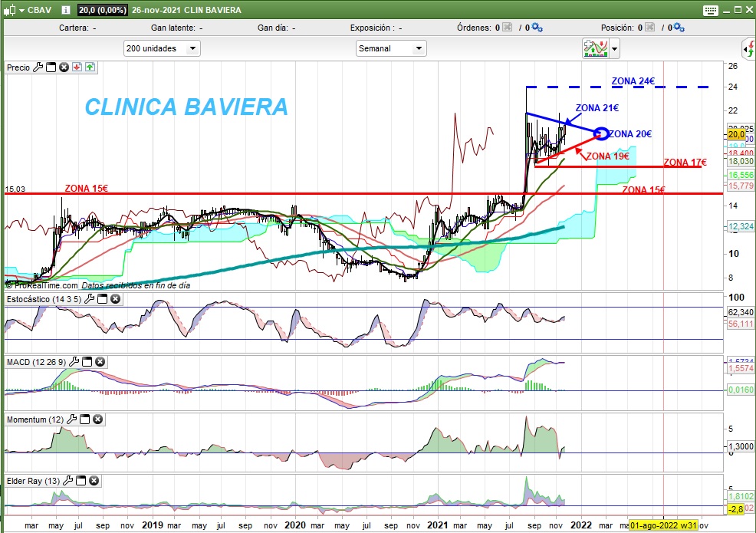Open the gear settings beside Posición
756x533 pixels.
tap(679, 28)
